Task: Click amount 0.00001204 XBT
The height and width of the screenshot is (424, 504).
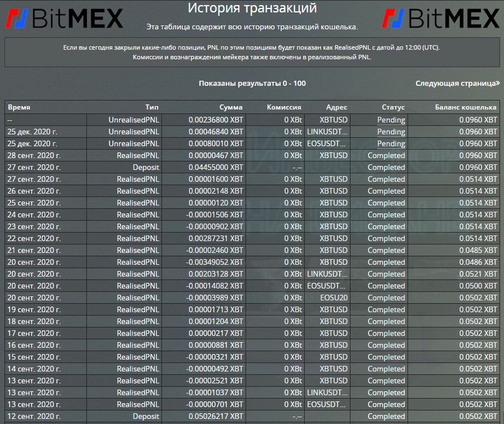Action: (216, 321)
